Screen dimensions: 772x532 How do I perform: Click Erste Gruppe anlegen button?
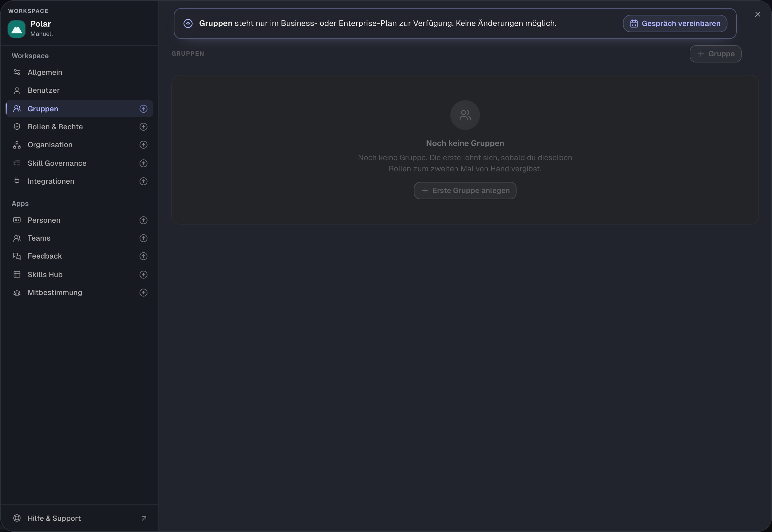465,191
